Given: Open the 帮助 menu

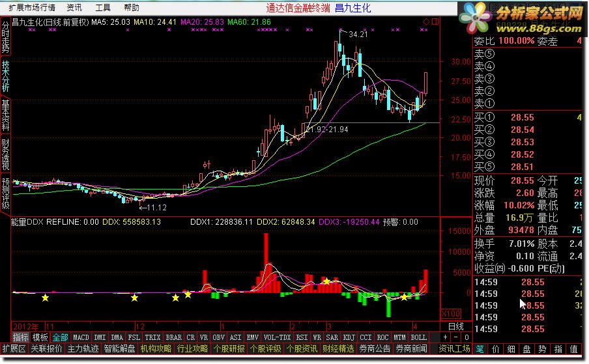Looking at the screenshot, I should [x=131, y=7].
